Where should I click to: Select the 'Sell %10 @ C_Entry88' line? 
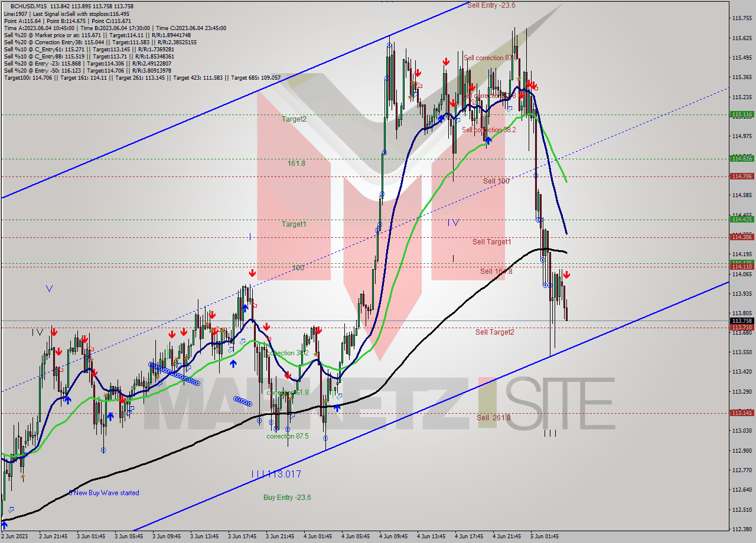(x=90, y=57)
